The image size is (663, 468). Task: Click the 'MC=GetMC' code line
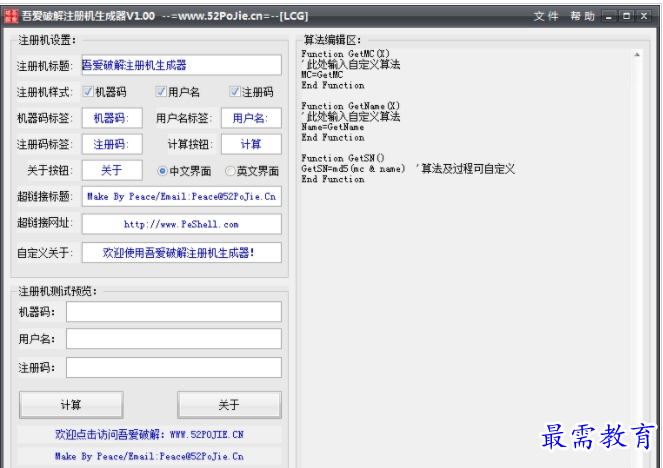(322, 75)
